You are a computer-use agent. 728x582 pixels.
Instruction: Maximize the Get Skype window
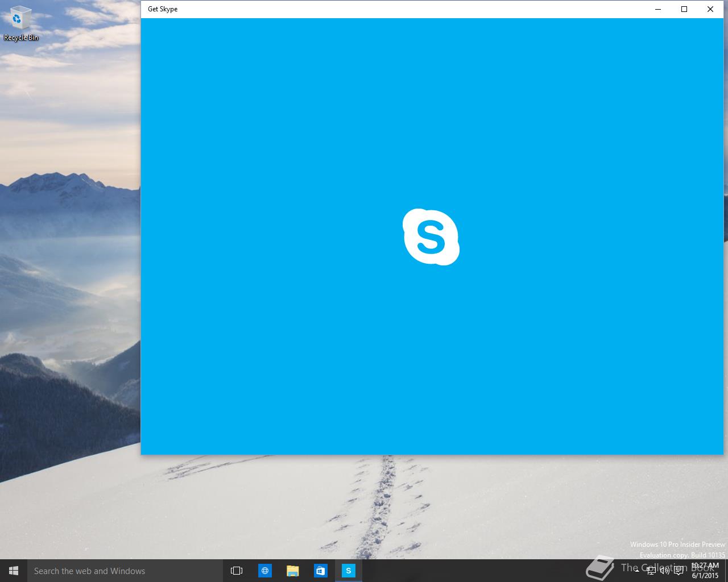684,9
